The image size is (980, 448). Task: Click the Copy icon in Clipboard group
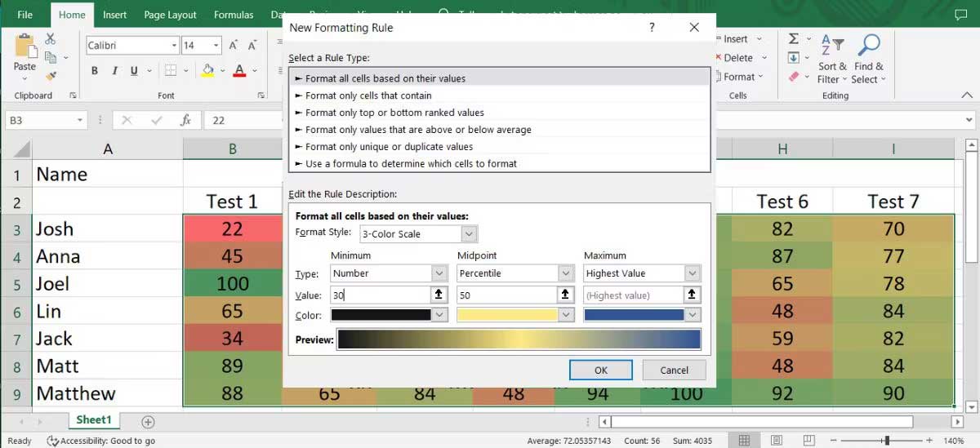click(x=51, y=57)
